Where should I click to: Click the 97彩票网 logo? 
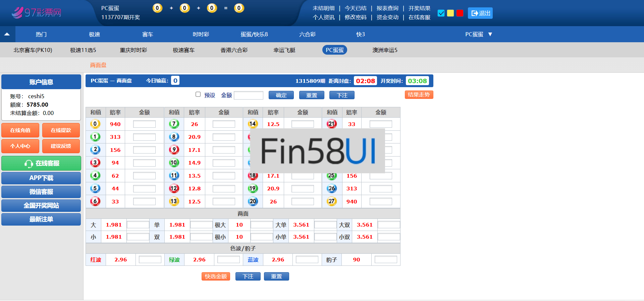37,13
